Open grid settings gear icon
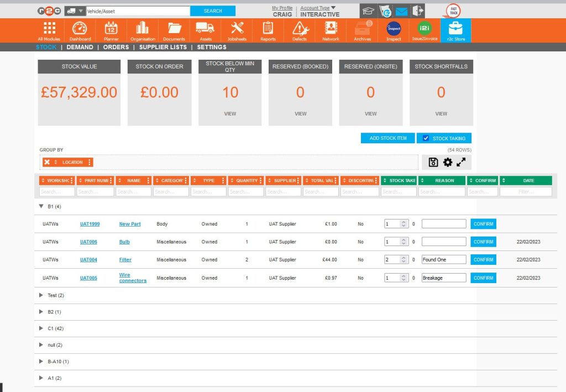The image size is (566, 392). [448, 162]
